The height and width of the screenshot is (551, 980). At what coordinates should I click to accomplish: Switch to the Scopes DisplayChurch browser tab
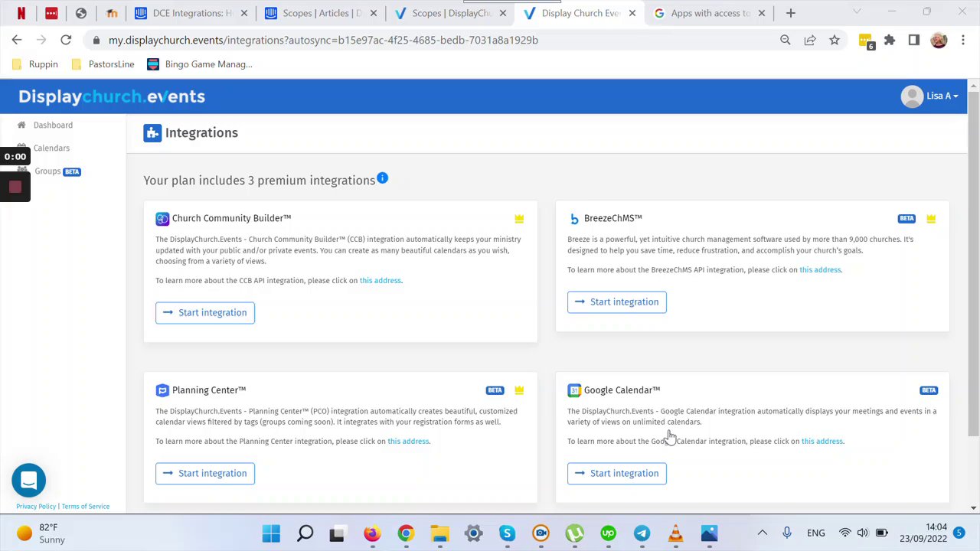click(450, 13)
